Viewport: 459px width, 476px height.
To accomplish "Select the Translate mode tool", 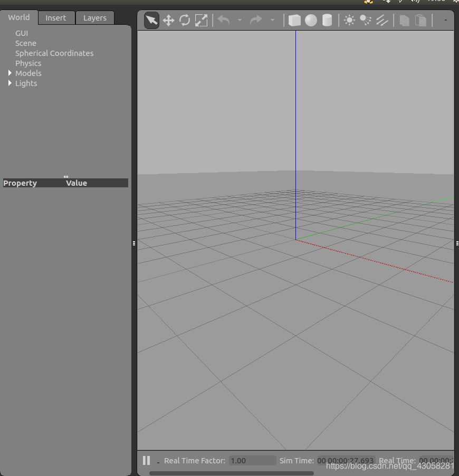I will click(168, 21).
